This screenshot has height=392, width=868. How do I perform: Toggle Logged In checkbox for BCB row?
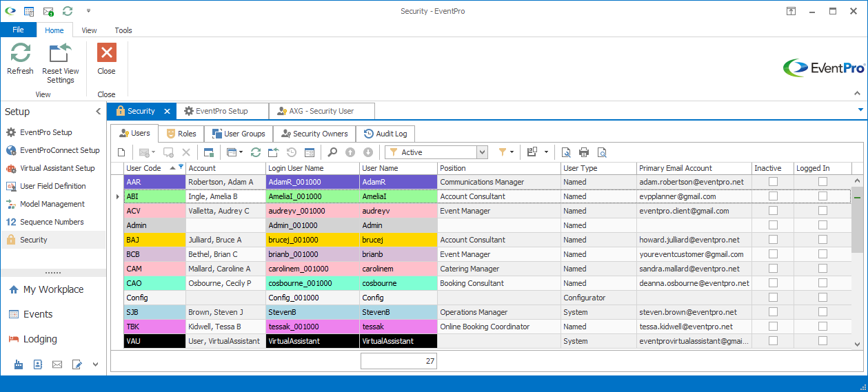point(822,254)
